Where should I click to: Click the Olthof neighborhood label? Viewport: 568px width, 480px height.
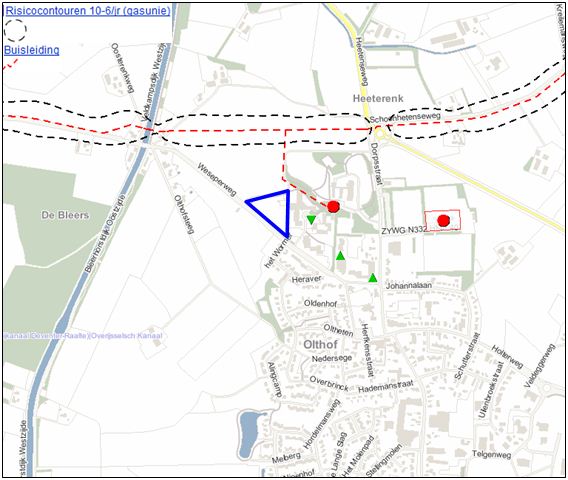point(320,345)
